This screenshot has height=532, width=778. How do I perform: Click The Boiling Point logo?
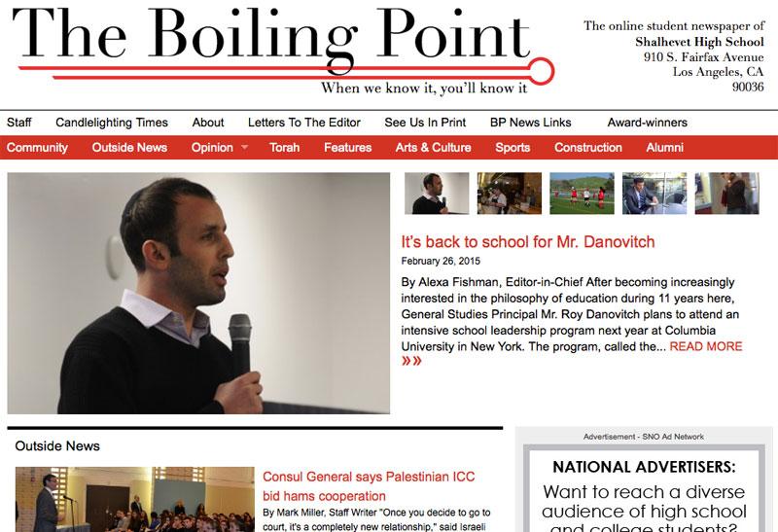[283, 50]
